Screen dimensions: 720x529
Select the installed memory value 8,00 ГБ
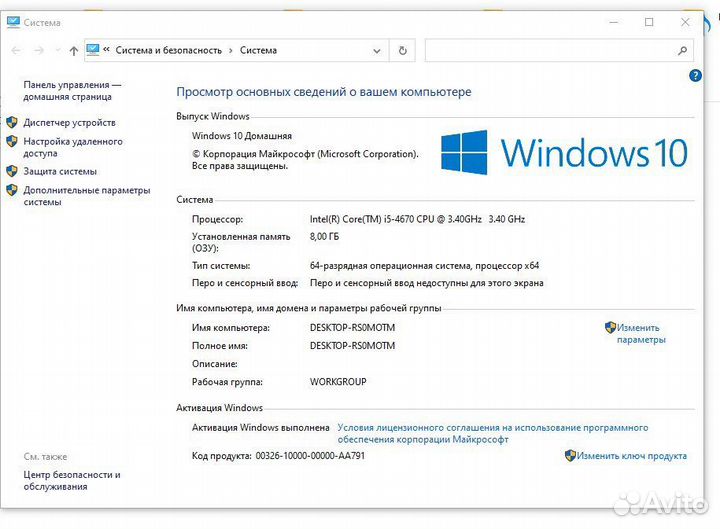[324, 236]
